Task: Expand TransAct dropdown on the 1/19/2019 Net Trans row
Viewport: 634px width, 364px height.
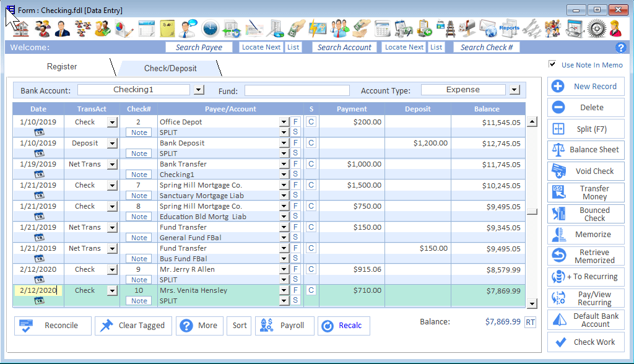Action: [113, 164]
